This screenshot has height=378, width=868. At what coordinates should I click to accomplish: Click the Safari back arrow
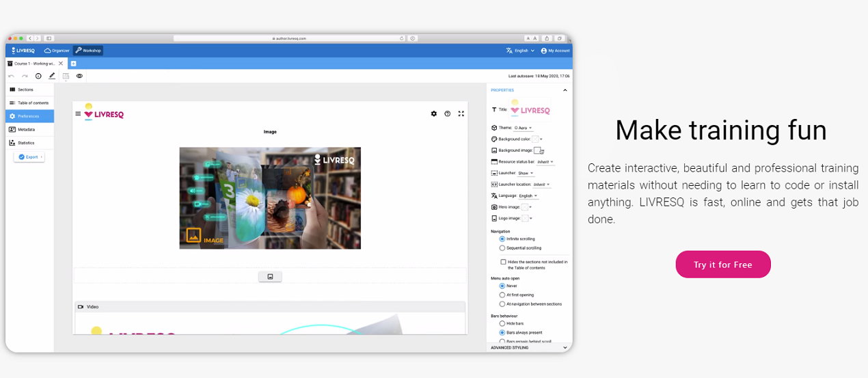(x=30, y=38)
